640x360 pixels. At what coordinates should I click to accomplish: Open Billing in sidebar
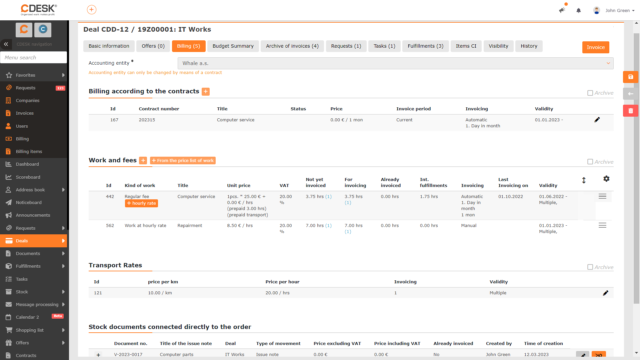point(22,139)
